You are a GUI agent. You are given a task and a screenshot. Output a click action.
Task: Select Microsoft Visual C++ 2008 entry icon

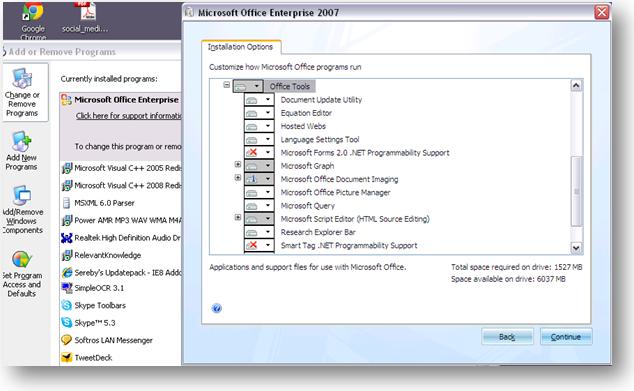(x=67, y=186)
